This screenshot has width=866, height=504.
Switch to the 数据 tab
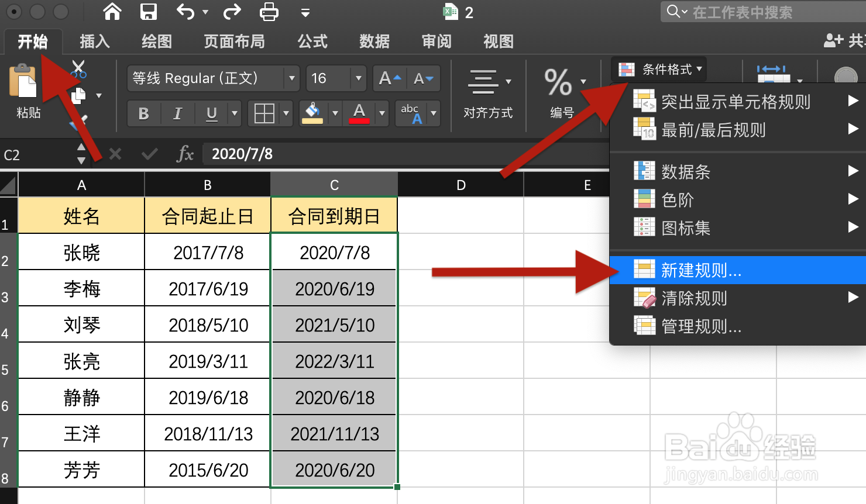pos(374,42)
